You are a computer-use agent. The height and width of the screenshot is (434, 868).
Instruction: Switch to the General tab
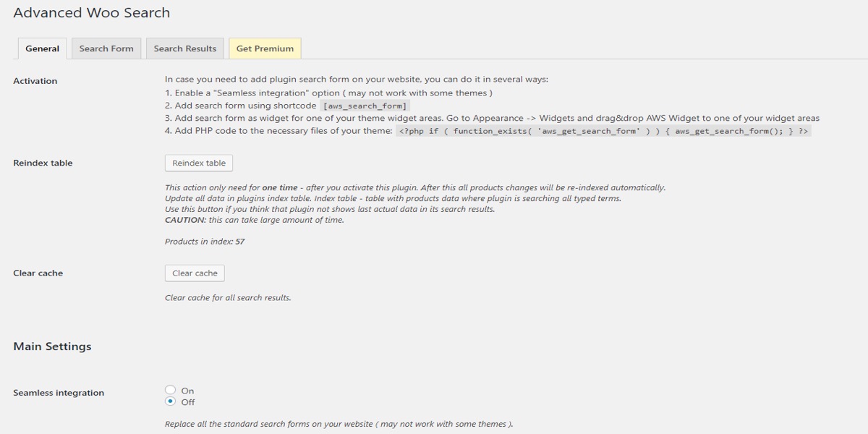[x=42, y=48]
